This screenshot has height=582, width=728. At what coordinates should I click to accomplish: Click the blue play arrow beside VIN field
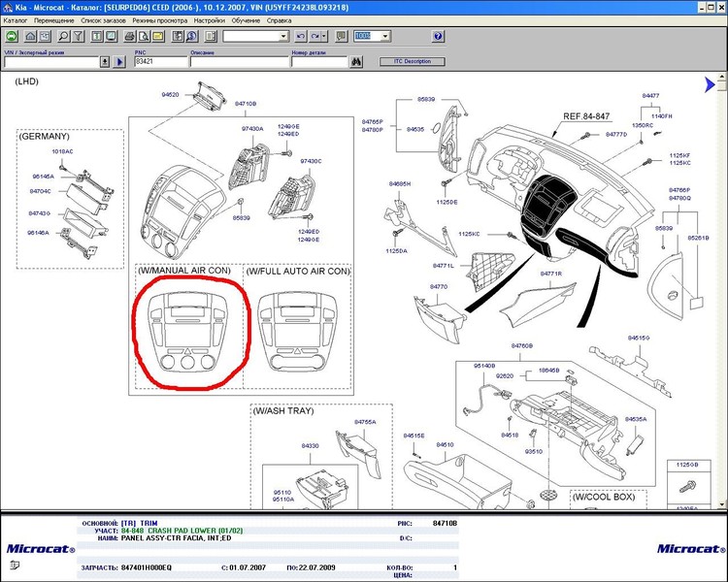[x=120, y=61]
